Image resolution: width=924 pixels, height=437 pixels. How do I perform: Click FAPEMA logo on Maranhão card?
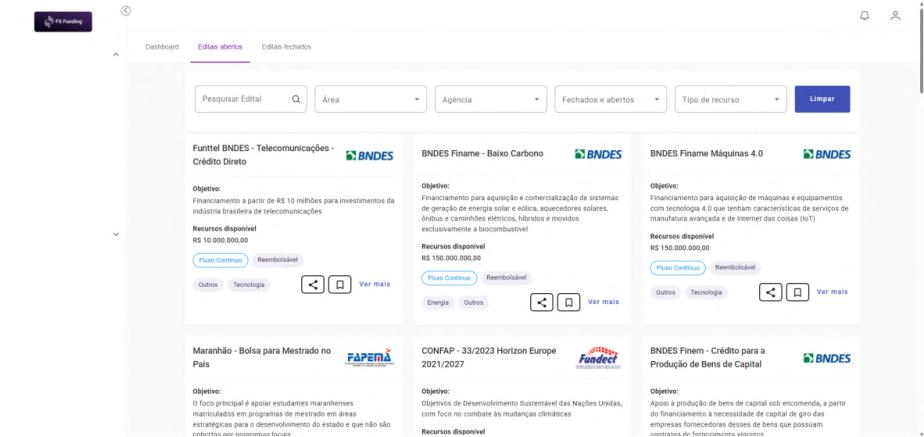(x=369, y=357)
